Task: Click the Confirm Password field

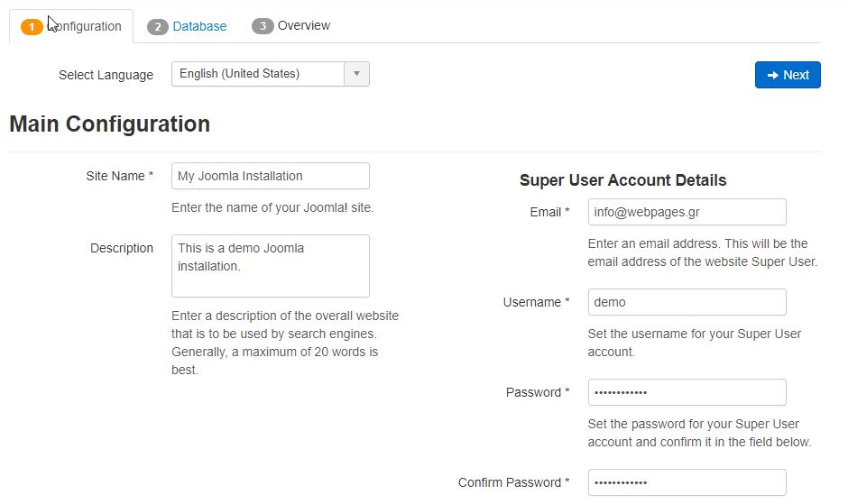Action: (x=687, y=482)
